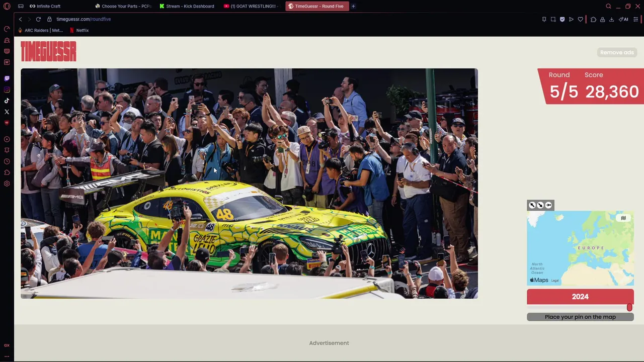The height and width of the screenshot is (362, 644).
Task: Open the Twitch sidebar icon
Action: click(7, 78)
